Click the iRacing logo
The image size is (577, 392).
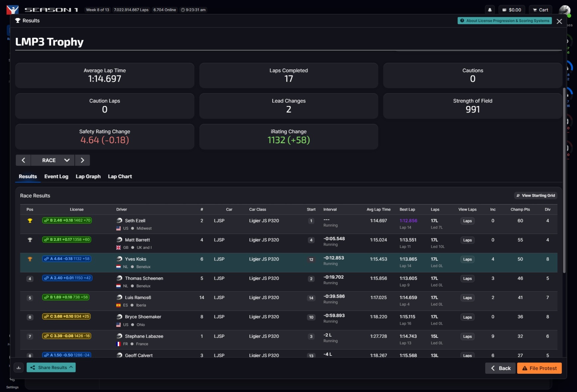12,10
